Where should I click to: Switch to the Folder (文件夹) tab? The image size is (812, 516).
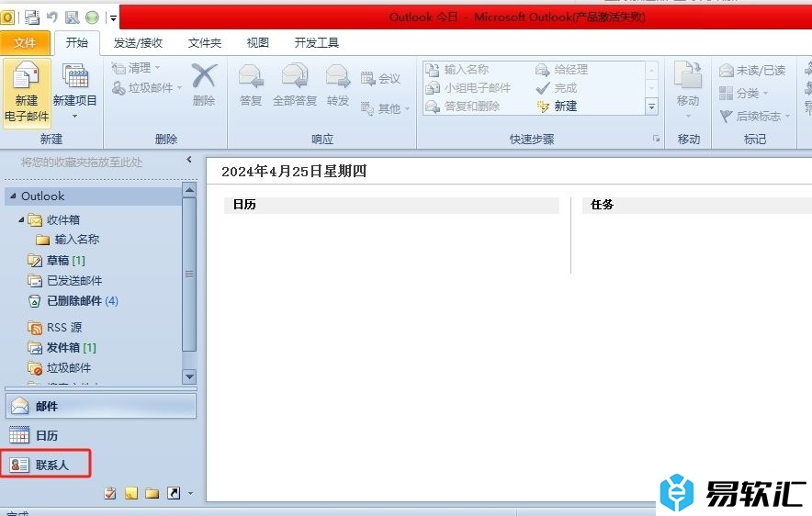(204, 43)
